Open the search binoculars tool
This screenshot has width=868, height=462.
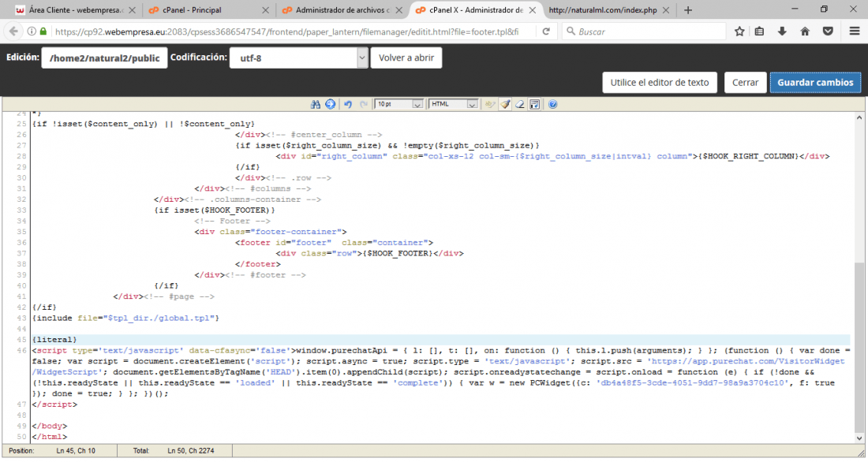pos(316,104)
